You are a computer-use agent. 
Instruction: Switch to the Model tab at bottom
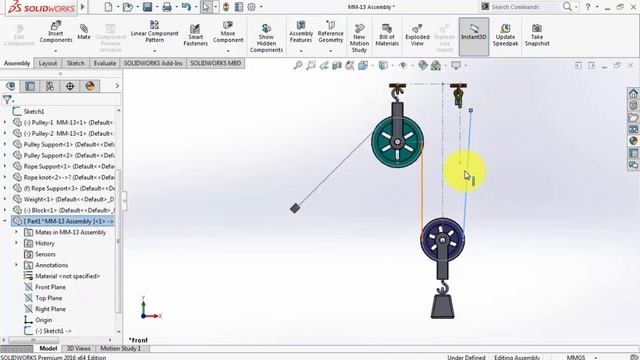(48, 348)
